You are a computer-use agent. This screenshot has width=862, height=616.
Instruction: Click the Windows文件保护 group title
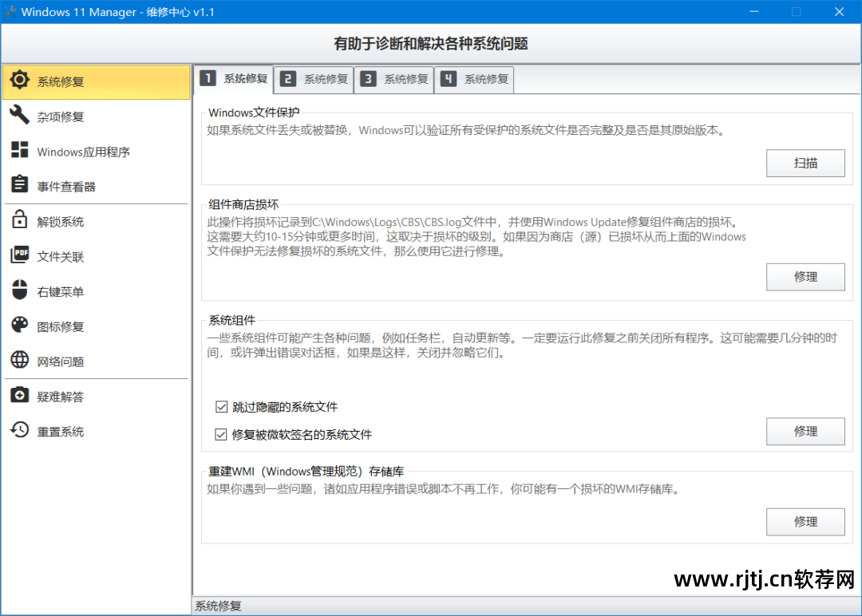coord(254,113)
